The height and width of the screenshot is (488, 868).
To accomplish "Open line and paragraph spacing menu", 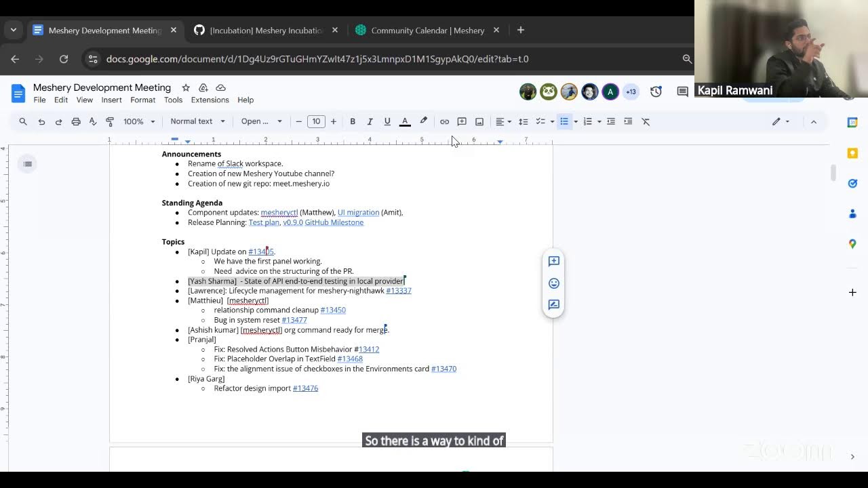I will tap(524, 121).
